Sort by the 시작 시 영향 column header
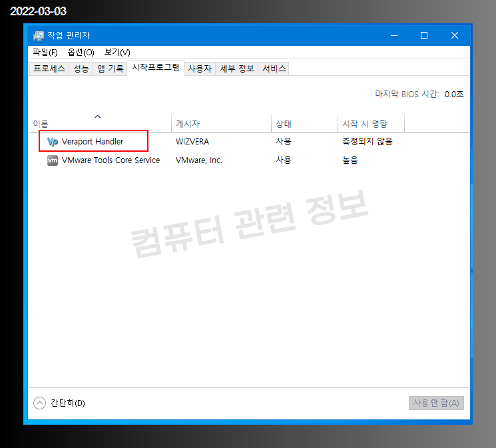This screenshot has height=448, width=496. point(371,123)
